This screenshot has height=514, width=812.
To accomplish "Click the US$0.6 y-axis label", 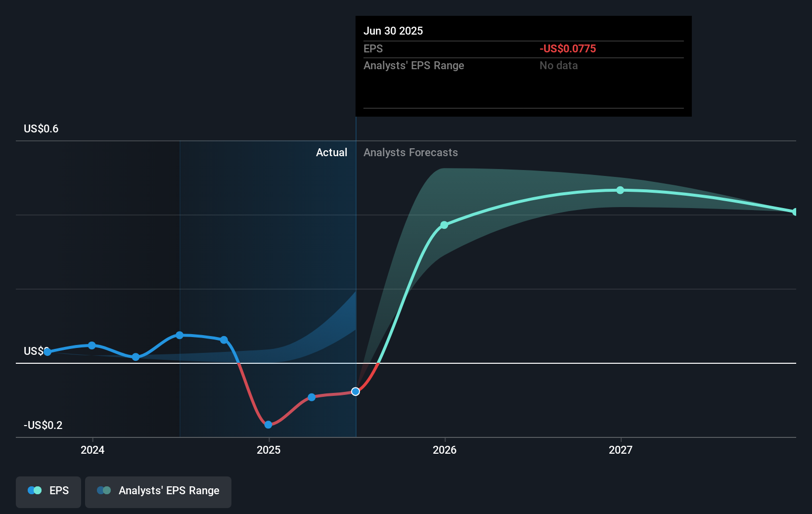I will point(41,129).
